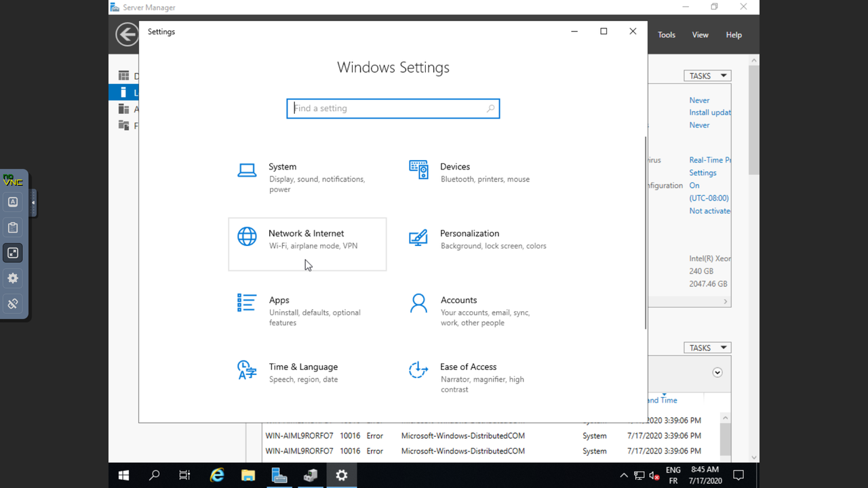Viewport: 868px width, 488px height.
Task: Click the (UTC-08:00) time zone link
Action: (x=709, y=198)
